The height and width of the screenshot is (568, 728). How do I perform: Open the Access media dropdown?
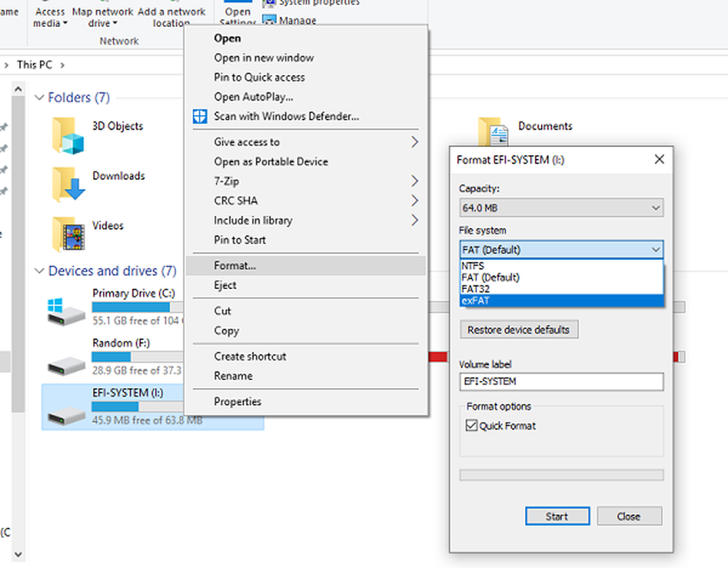tap(50, 17)
